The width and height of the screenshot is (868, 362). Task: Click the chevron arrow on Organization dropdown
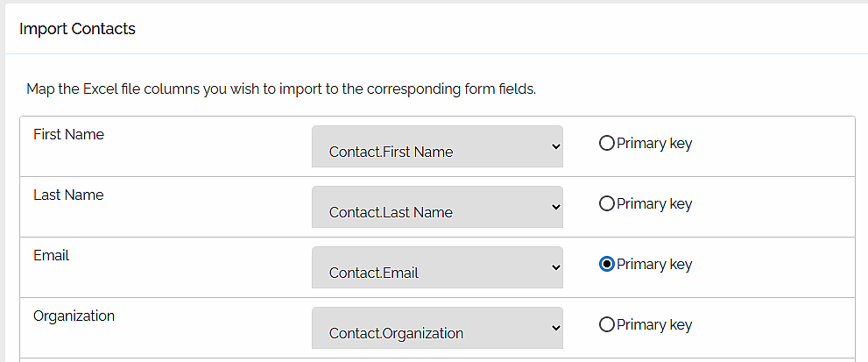(555, 328)
